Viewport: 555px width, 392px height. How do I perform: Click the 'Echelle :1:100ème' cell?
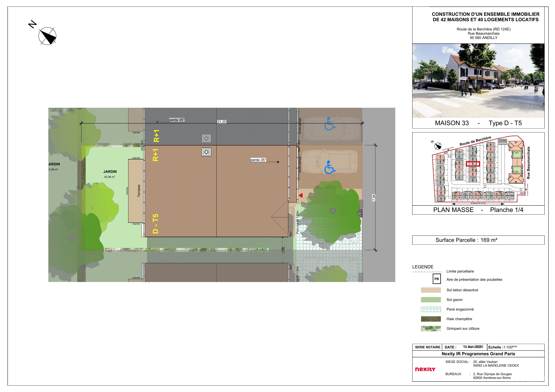pyautogui.click(x=516, y=347)
